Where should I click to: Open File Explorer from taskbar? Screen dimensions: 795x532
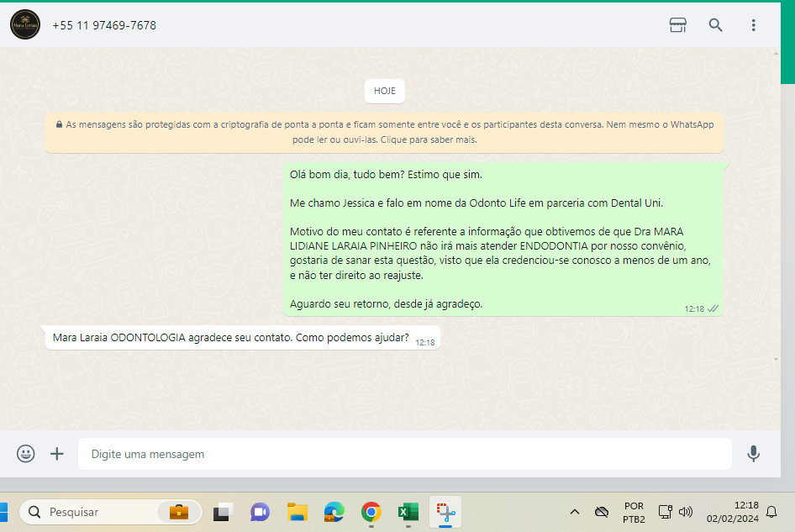point(297,512)
